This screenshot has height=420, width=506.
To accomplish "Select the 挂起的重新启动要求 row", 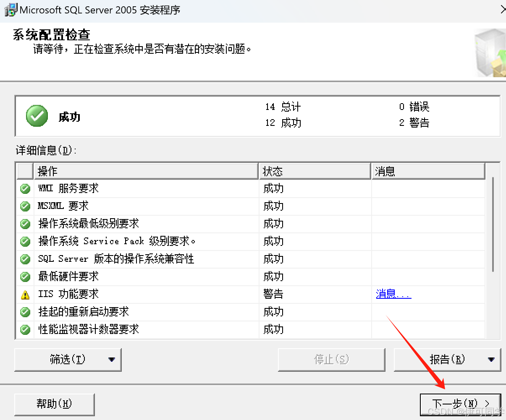I will coord(251,312).
